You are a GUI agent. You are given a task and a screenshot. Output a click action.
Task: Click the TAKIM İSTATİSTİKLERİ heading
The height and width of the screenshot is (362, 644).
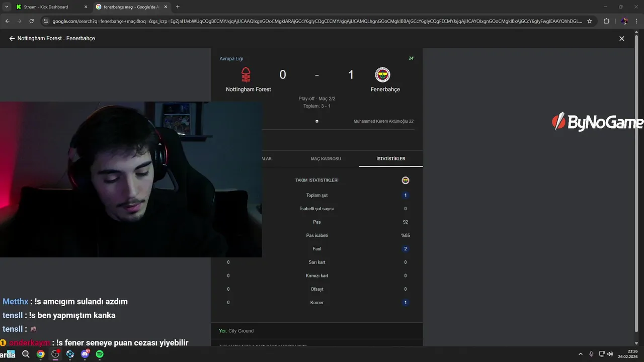click(x=317, y=180)
